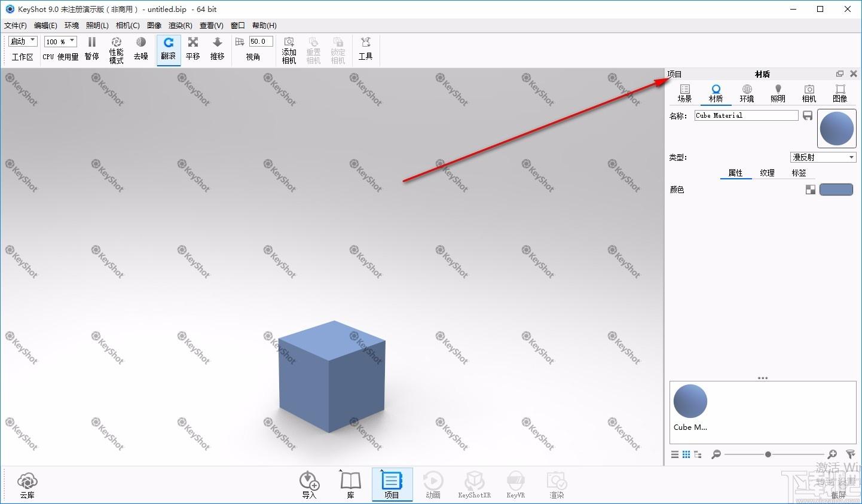
Task: Toggle the 项目 project panel button
Action: coord(392,484)
